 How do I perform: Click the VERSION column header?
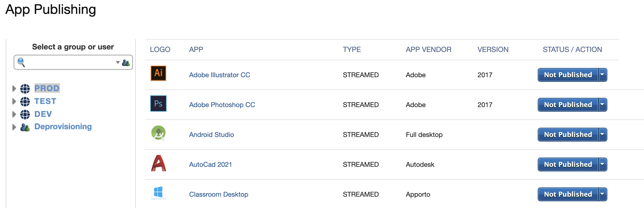(x=493, y=49)
